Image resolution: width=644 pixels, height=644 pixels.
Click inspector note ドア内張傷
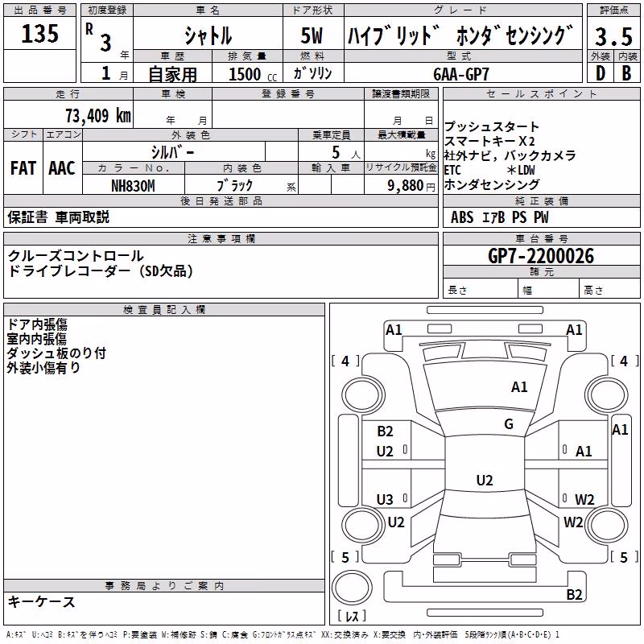coord(37,324)
